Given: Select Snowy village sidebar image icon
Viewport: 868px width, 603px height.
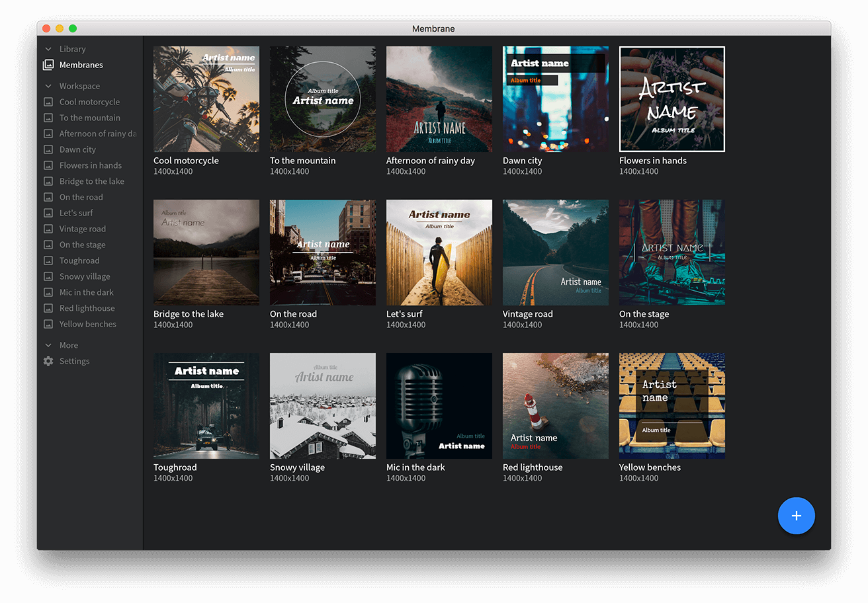Looking at the screenshot, I should [x=48, y=276].
